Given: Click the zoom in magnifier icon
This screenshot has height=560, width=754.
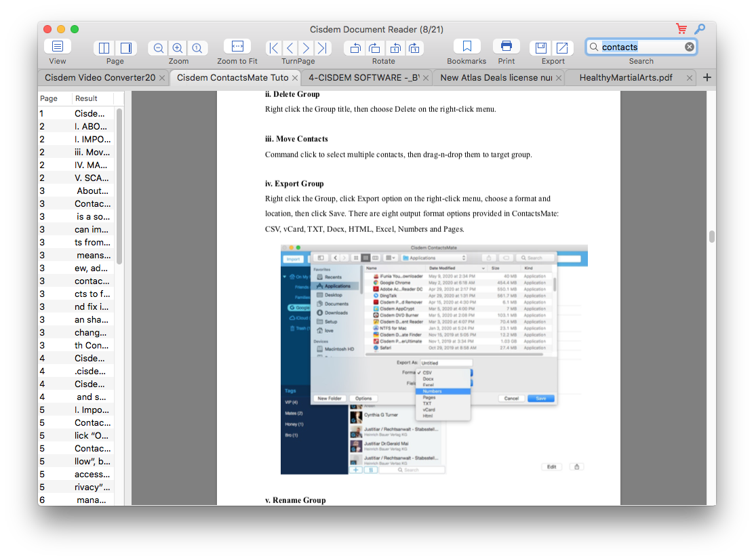Looking at the screenshot, I should 178,48.
